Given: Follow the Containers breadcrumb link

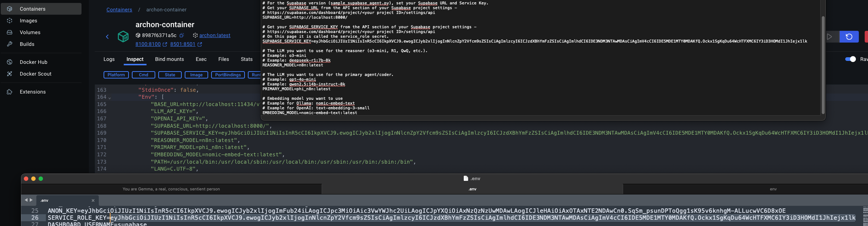Looking at the screenshot, I should 119,10.
